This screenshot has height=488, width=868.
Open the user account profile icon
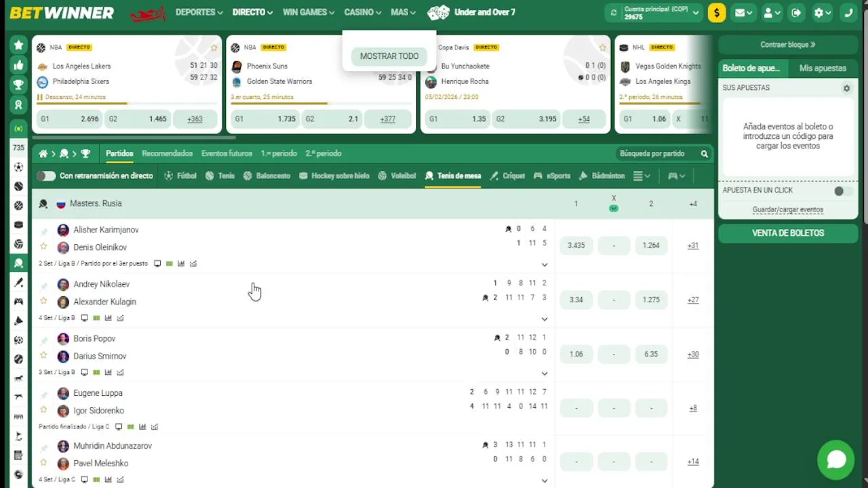click(772, 12)
